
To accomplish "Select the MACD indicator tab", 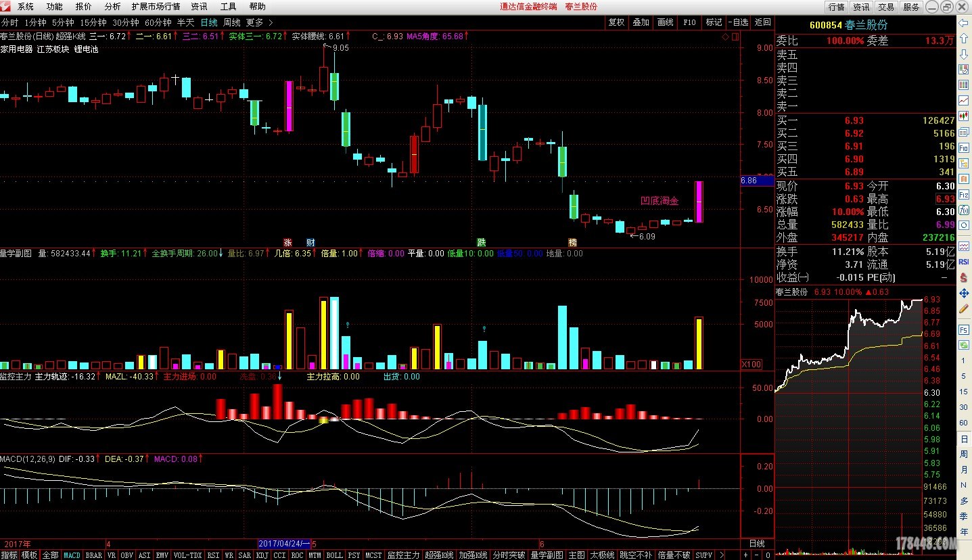I will (72, 555).
